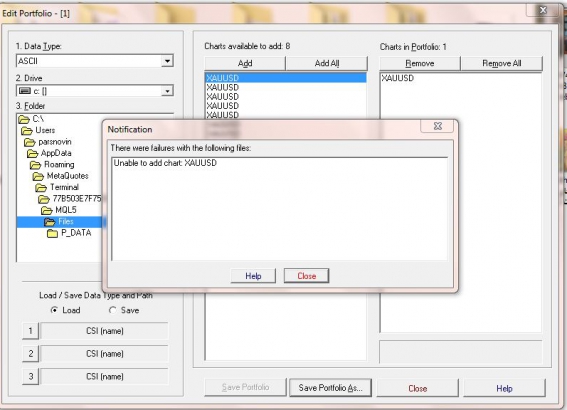Expand the Data Type ASCII dropdown

[167, 61]
